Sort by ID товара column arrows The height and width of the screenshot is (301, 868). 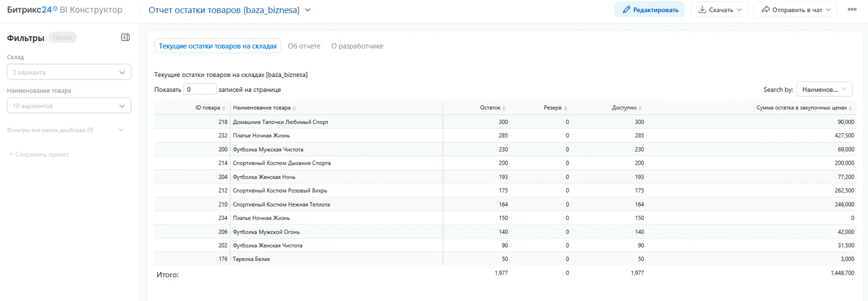(x=224, y=108)
